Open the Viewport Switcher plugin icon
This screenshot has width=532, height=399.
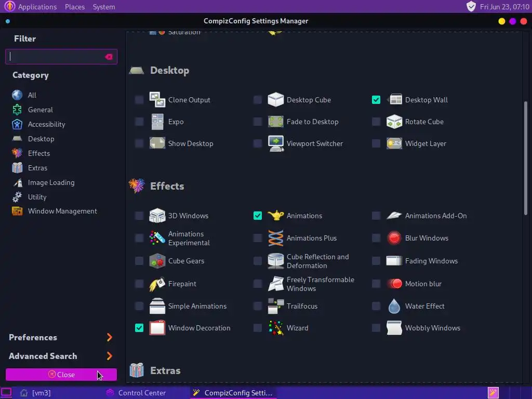[275, 143]
